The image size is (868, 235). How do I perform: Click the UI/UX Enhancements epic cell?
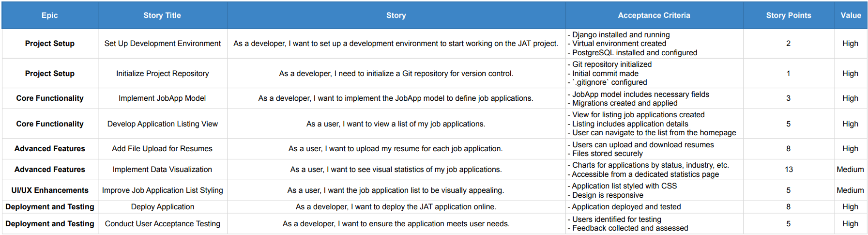pos(50,190)
